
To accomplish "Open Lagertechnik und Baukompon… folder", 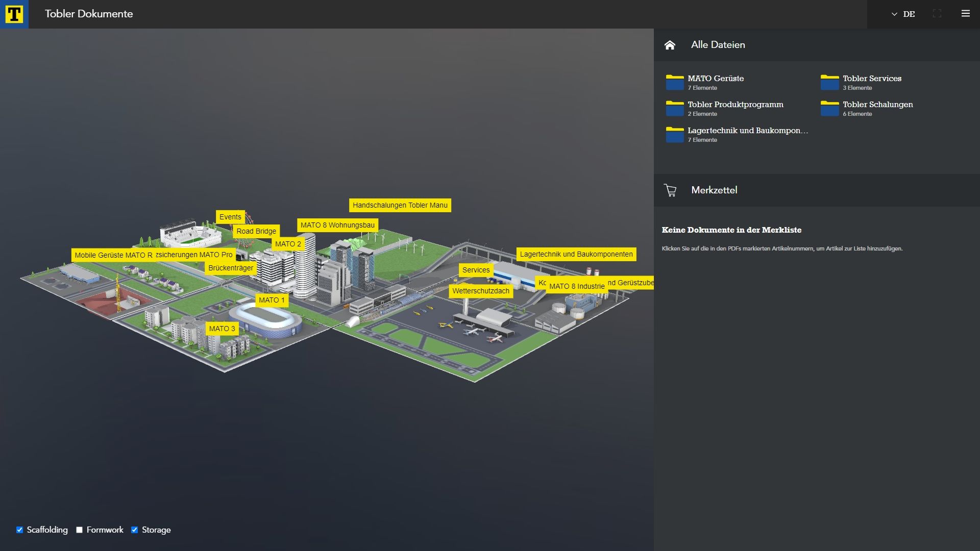I will (x=747, y=131).
